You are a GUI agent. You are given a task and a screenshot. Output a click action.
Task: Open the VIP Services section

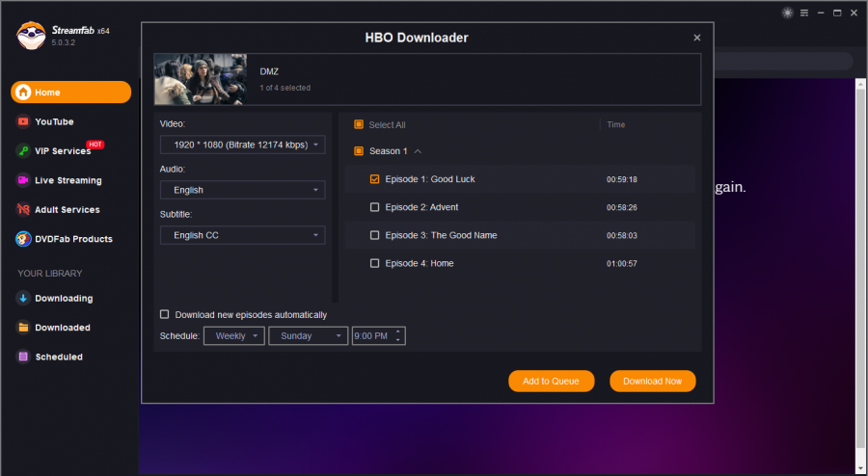coord(63,151)
